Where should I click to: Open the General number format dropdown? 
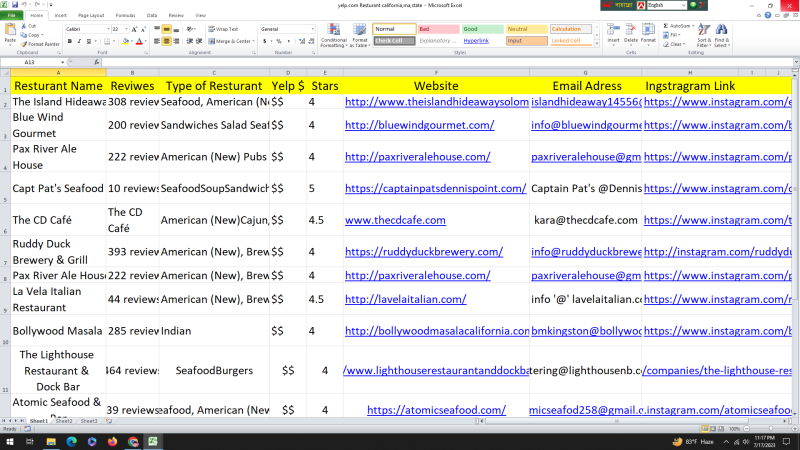click(312, 29)
